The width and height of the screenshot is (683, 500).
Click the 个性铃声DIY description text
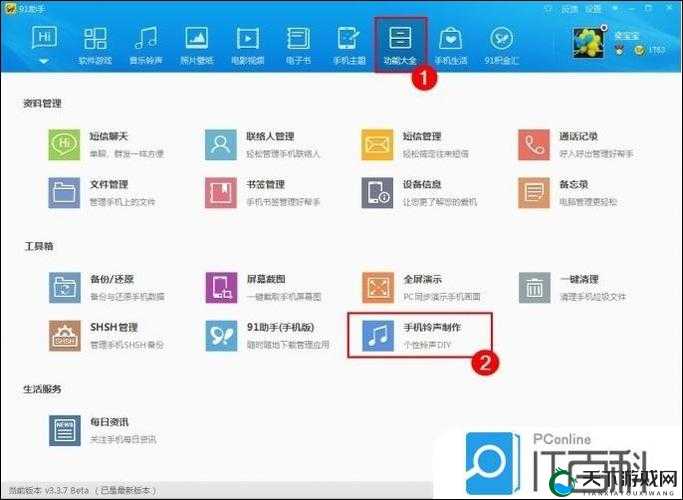[x=427, y=345]
